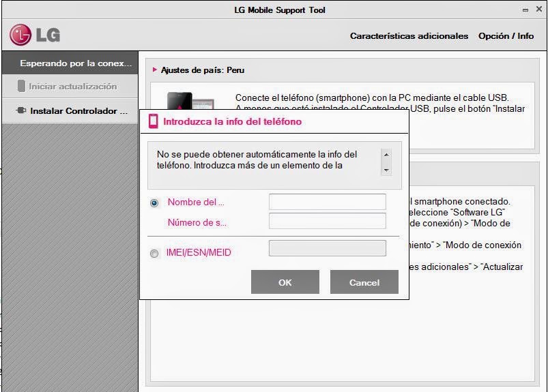Click the IMEI/ESN/MEID label text

point(199,252)
